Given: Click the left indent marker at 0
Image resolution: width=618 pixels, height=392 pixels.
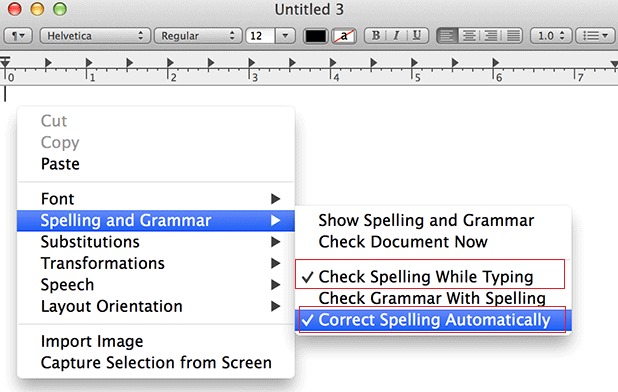Looking at the screenshot, I should tap(5, 62).
